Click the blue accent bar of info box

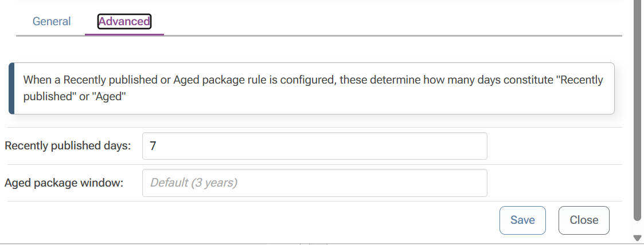coord(11,89)
